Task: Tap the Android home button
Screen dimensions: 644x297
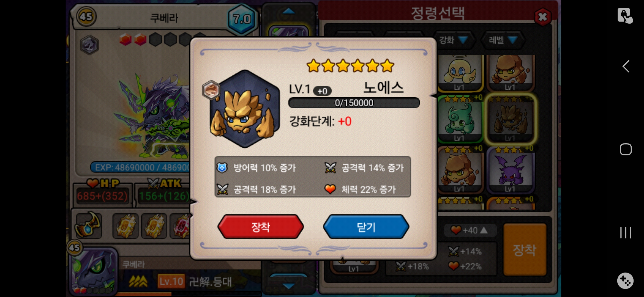Action: click(626, 149)
